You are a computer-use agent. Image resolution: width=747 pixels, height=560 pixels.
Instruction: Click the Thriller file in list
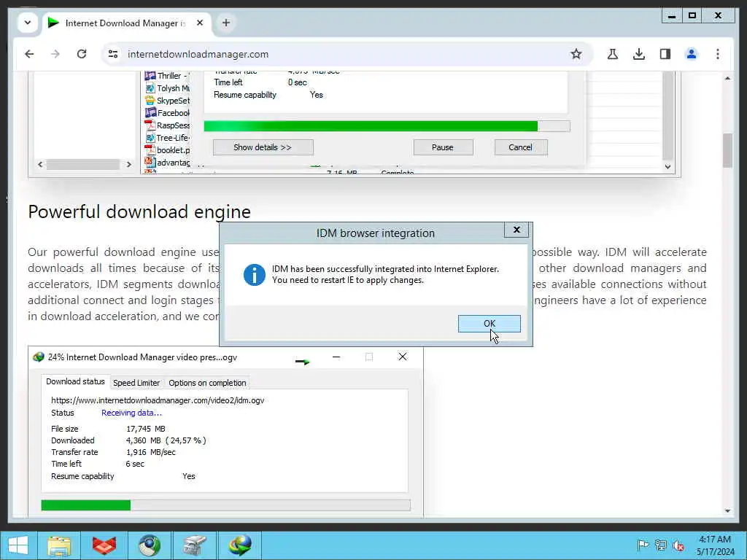167,76
